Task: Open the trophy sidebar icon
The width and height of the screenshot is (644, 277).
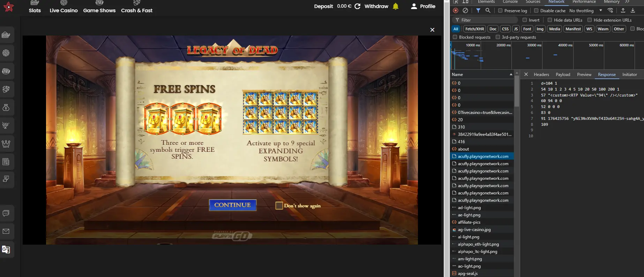Action: pyautogui.click(x=6, y=125)
